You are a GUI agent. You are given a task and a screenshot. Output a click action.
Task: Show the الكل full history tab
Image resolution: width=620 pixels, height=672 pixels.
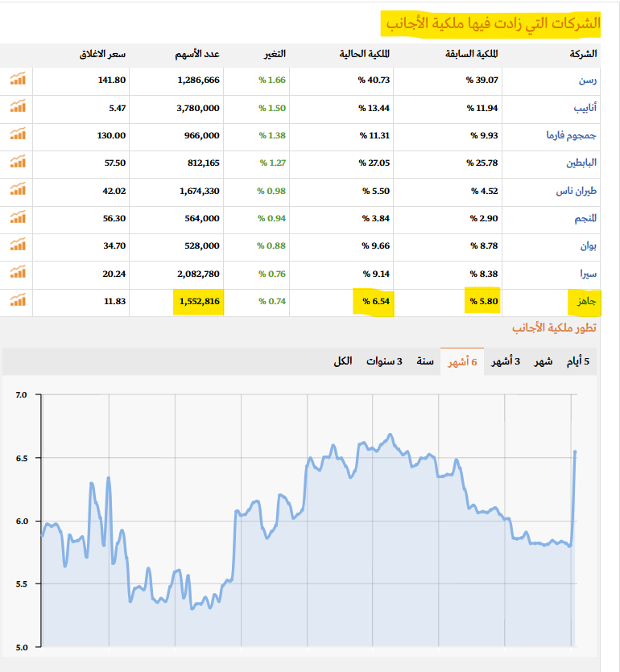(342, 361)
